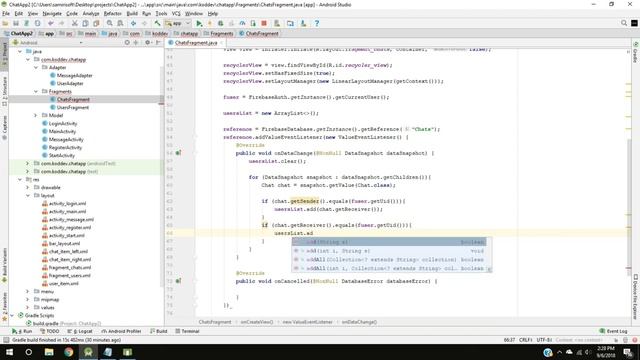Collapse the java folder
This screenshot has height=360, width=640.
point(20,51)
